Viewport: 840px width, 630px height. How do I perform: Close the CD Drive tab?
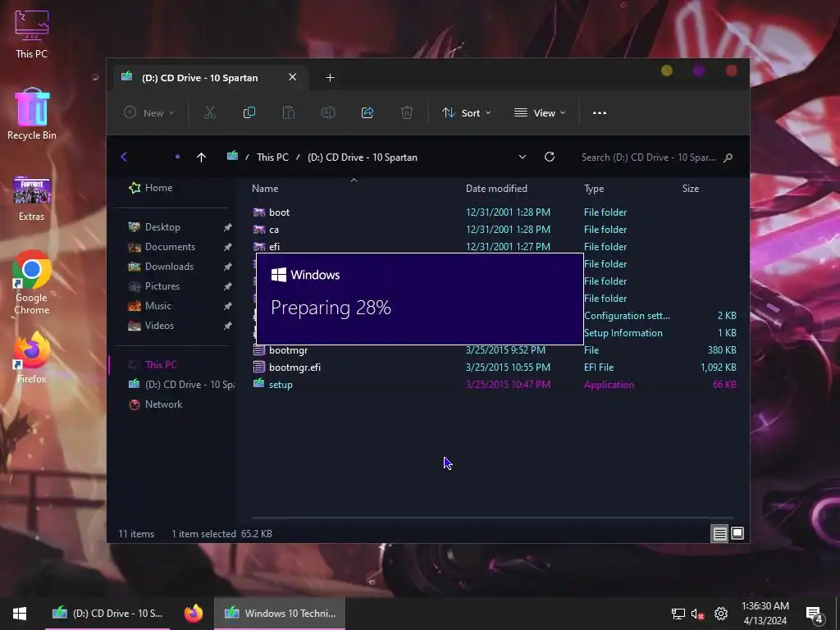[x=293, y=77]
